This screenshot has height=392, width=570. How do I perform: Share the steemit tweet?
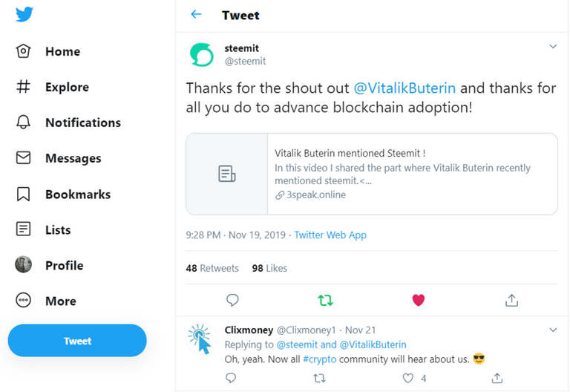coord(511,300)
